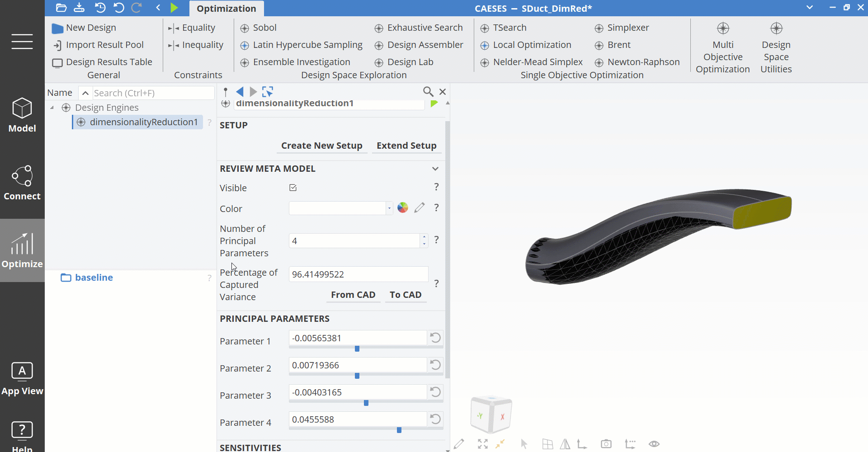Screen dimensions: 868x452
Task: Open the history clock icon in the title bar
Action: (x=100, y=8)
